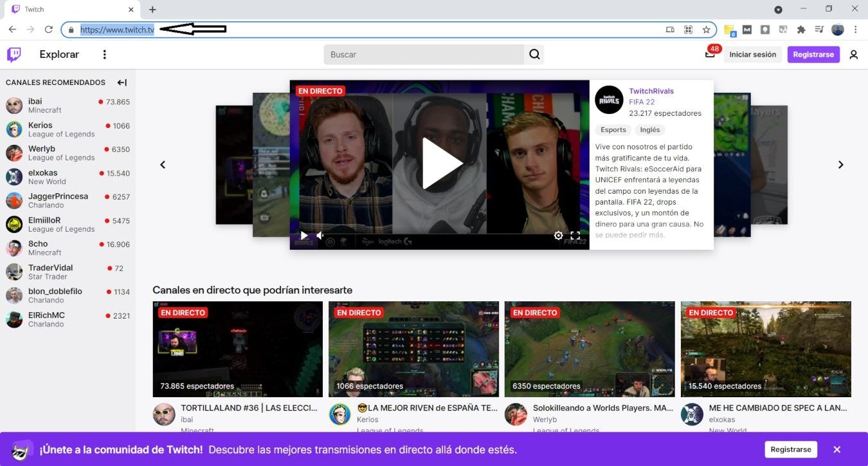Screen dimensions: 868x466
Task: Click the search magnifier button
Action: (534, 55)
